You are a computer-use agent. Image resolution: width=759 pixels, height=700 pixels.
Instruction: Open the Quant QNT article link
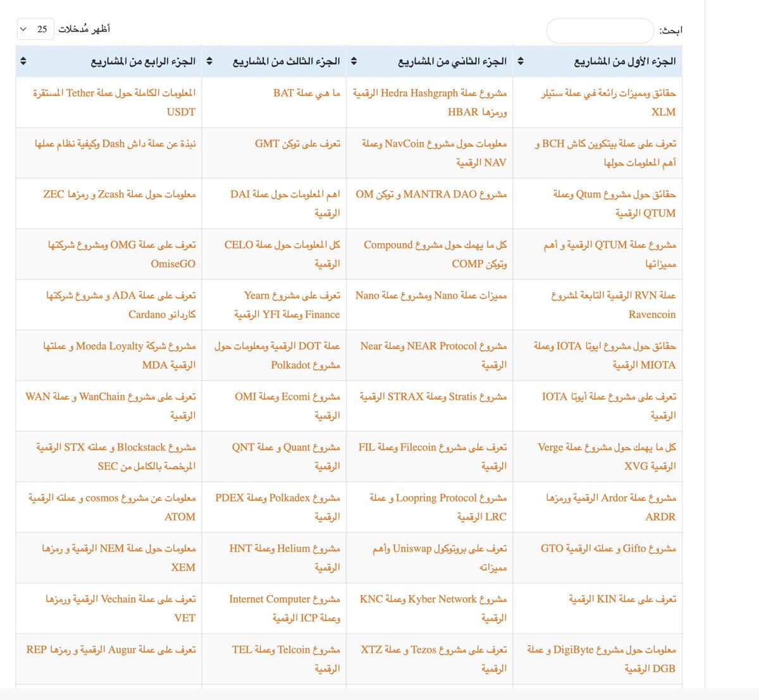point(286,457)
